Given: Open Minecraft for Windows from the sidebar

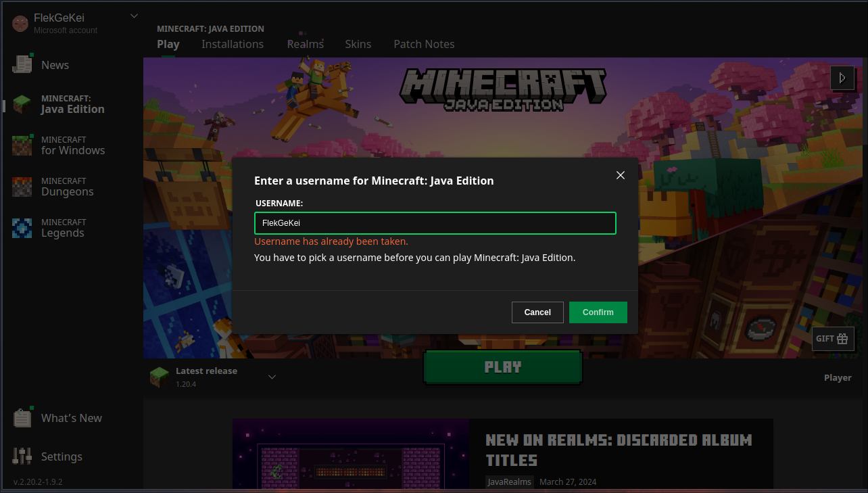Looking at the screenshot, I should pyautogui.click(x=22, y=145).
